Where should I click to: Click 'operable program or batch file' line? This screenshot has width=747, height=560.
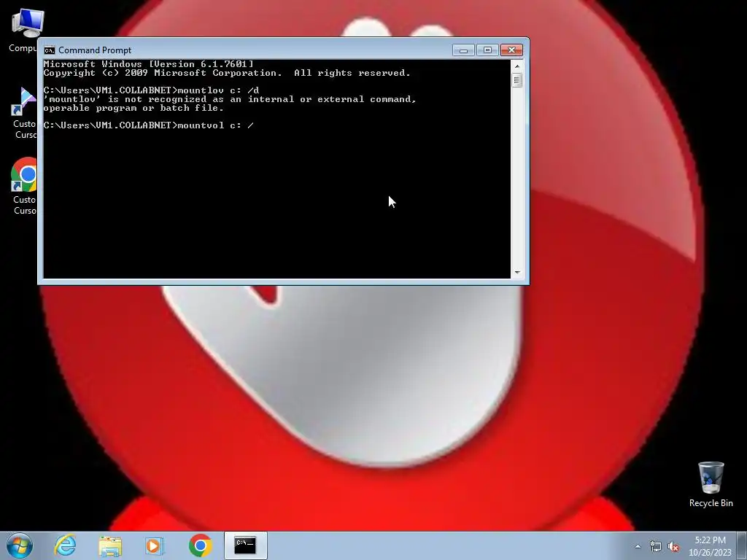point(133,108)
